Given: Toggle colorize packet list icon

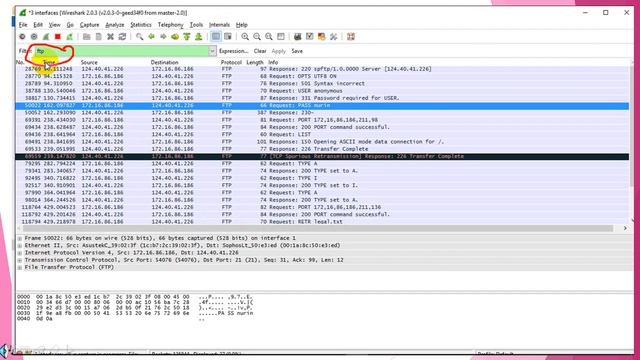Looking at the screenshot, I should [x=216, y=37].
